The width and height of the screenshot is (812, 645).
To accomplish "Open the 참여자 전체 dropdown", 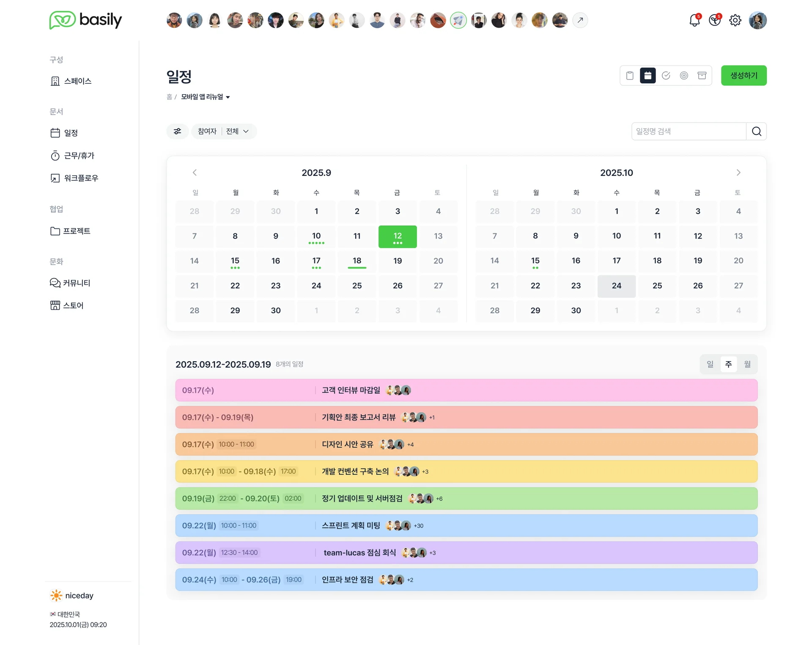I will [x=224, y=132].
